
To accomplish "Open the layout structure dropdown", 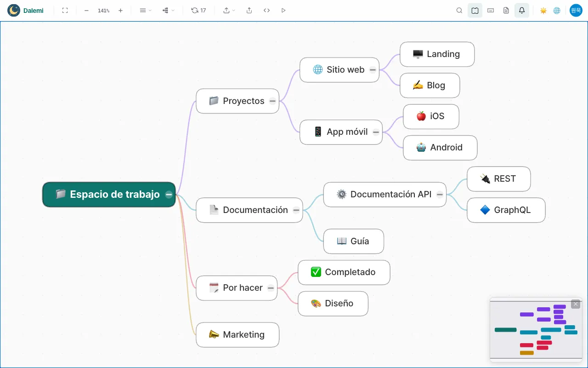I will [168, 10].
